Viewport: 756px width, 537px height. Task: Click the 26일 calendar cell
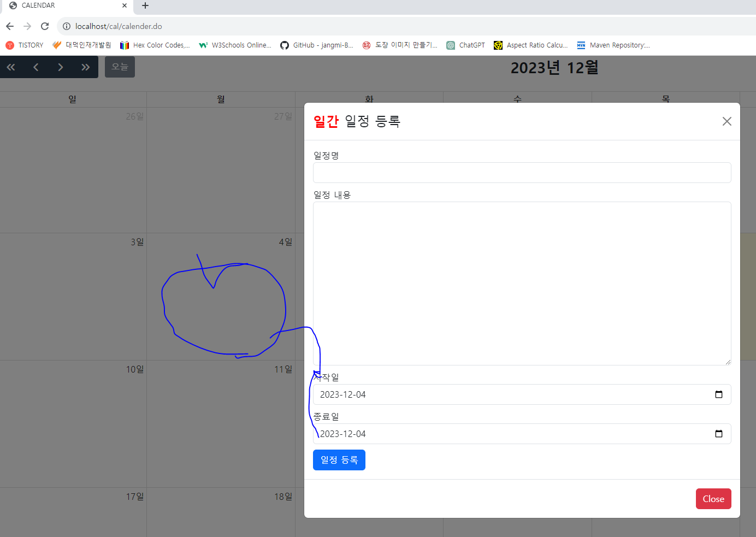(x=73, y=170)
